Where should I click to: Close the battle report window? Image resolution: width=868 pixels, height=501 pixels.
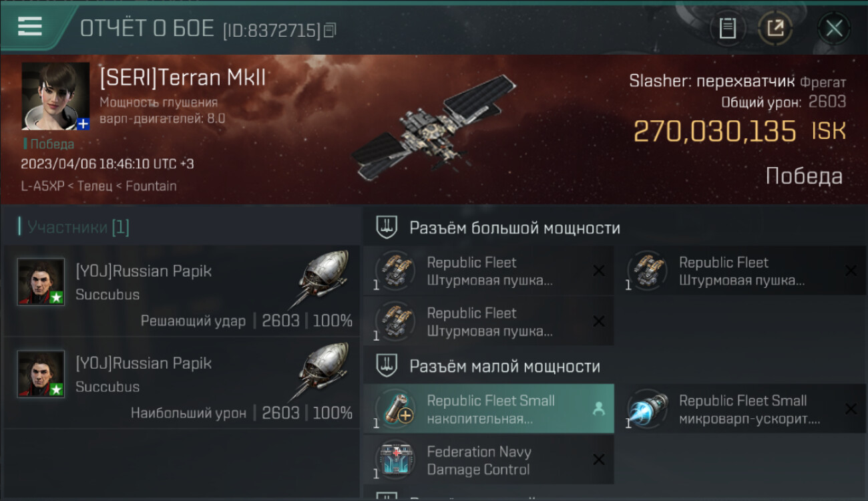pyautogui.click(x=834, y=28)
